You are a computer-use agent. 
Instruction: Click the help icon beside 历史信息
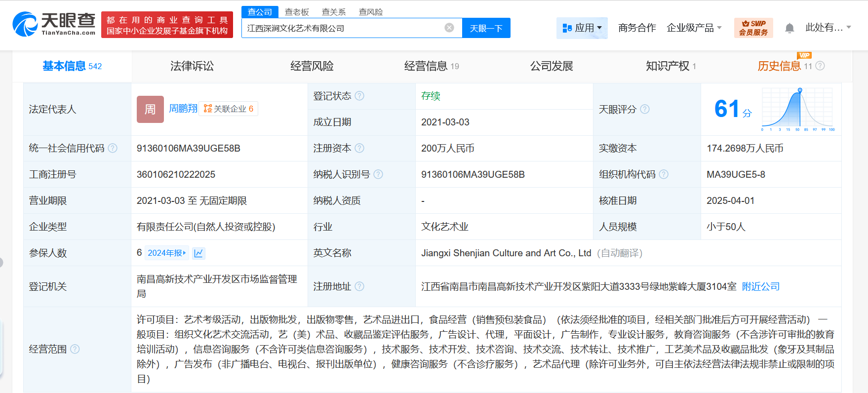click(820, 66)
